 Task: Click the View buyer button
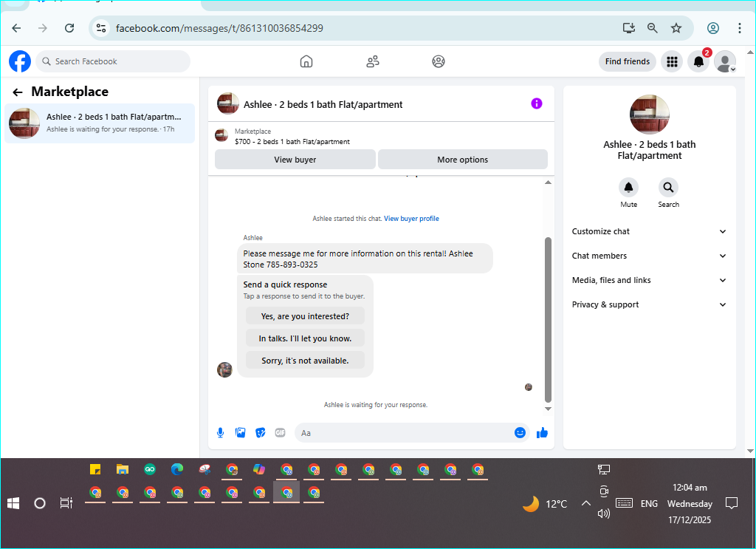[295, 159]
